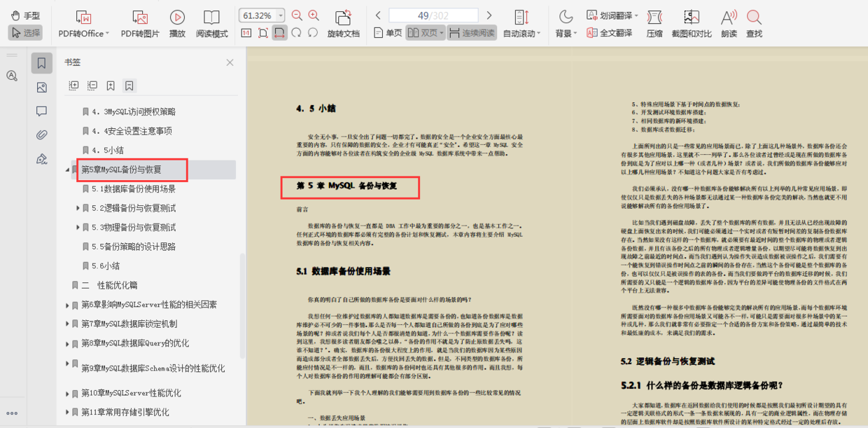Image resolution: width=868 pixels, height=428 pixels.
Task: Toggle 连续阅读 continuous reading
Action: tap(472, 33)
